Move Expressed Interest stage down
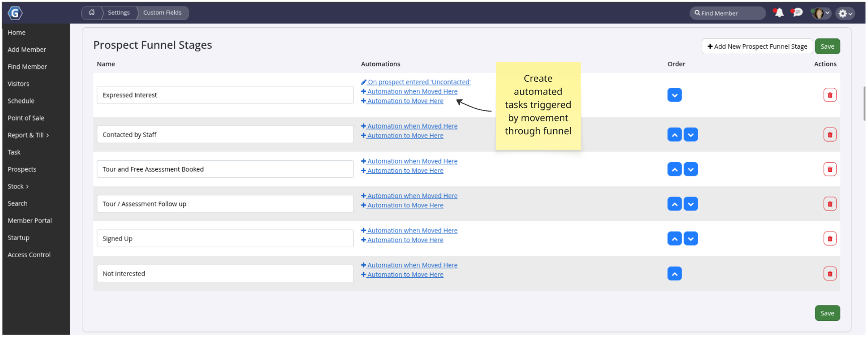Viewport: 868px width, 337px height. tap(675, 95)
